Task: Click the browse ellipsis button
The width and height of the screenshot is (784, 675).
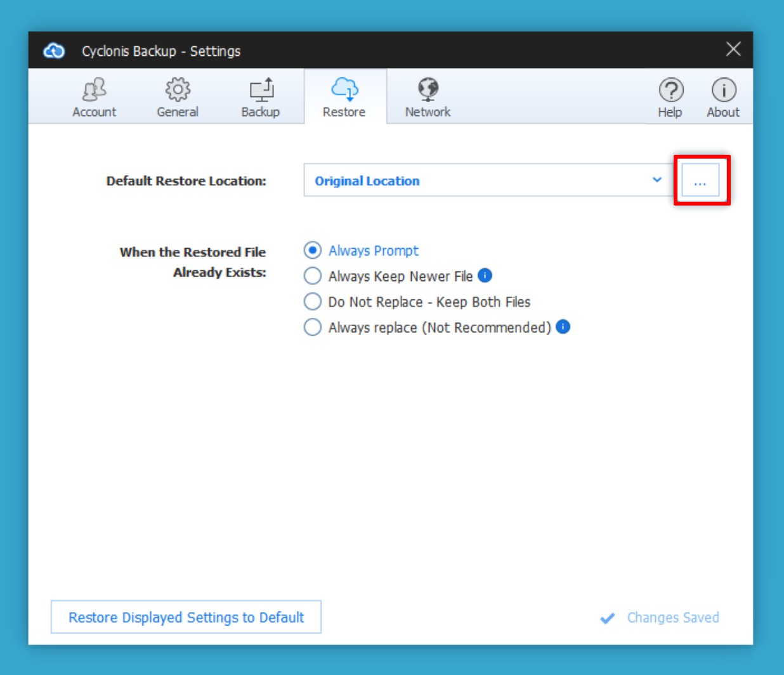Action: tap(700, 181)
